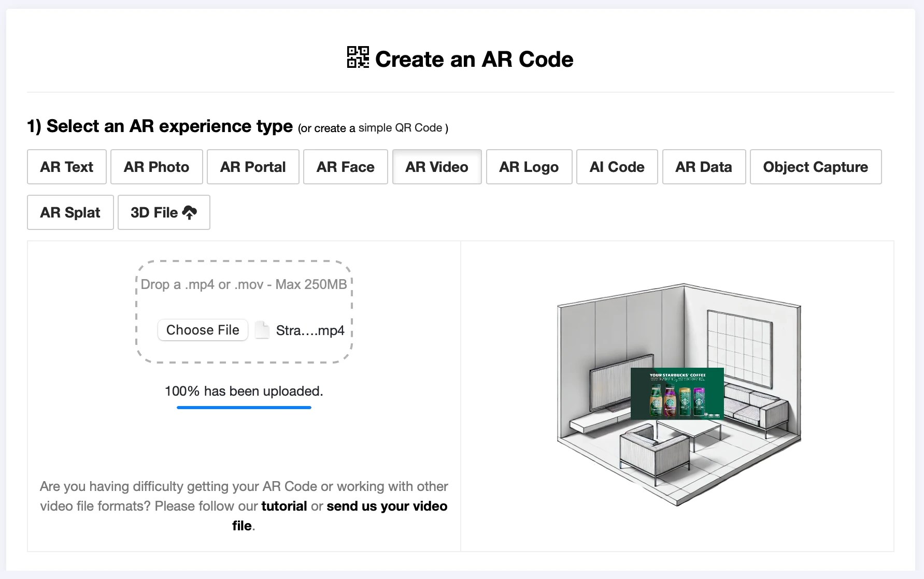
Task: Open the tutorial link
Action: (x=284, y=506)
